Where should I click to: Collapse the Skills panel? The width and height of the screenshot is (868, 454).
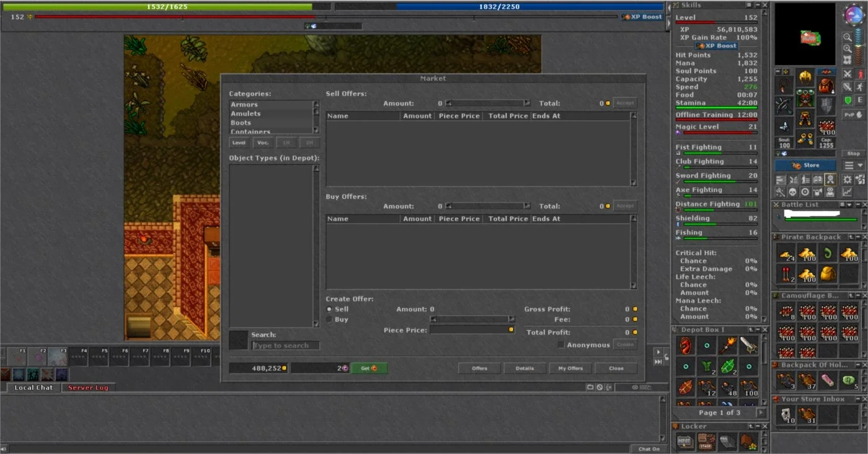point(758,5)
